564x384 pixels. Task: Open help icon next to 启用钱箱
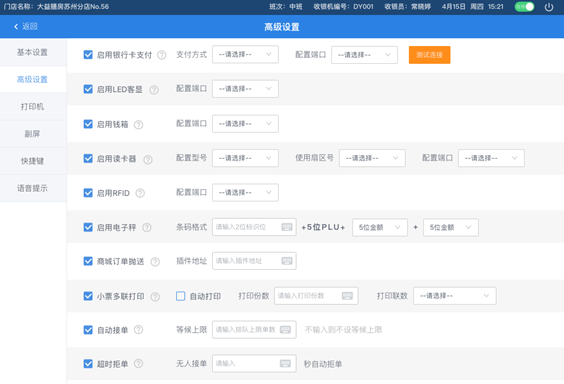pyautogui.click(x=138, y=124)
